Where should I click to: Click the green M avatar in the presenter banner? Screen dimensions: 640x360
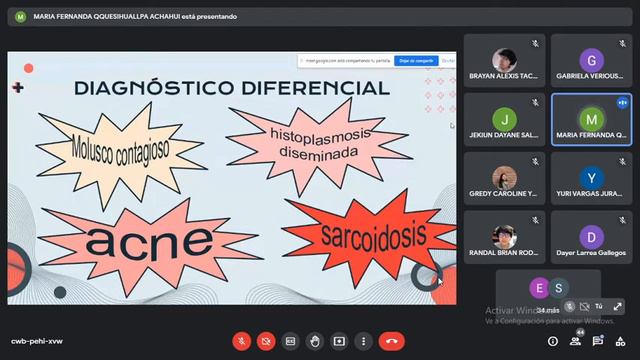pos(20,17)
